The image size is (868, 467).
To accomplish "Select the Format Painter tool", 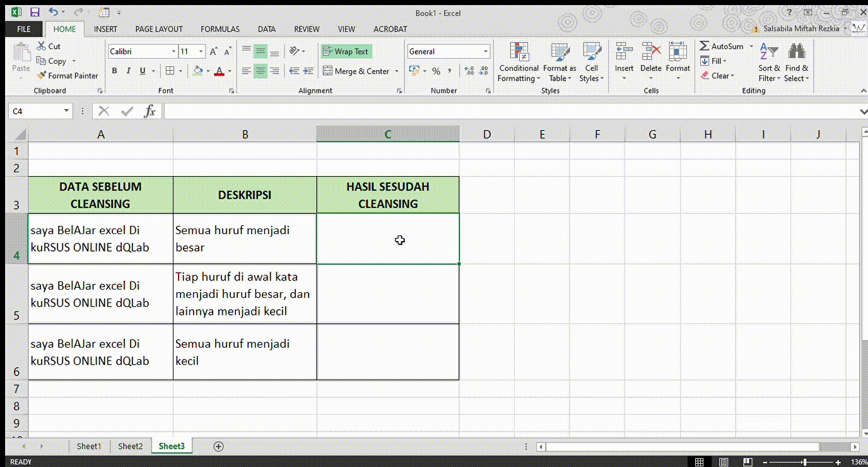I will pyautogui.click(x=67, y=75).
